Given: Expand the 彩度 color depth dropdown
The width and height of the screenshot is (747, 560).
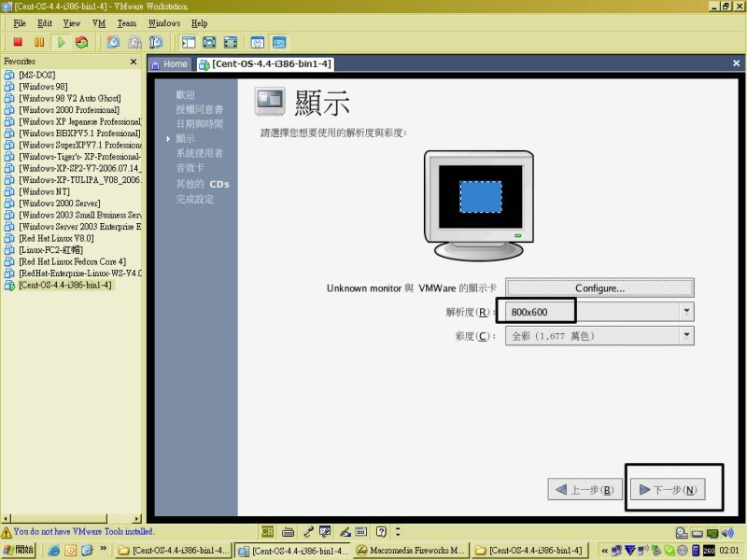Looking at the screenshot, I should [686, 336].
